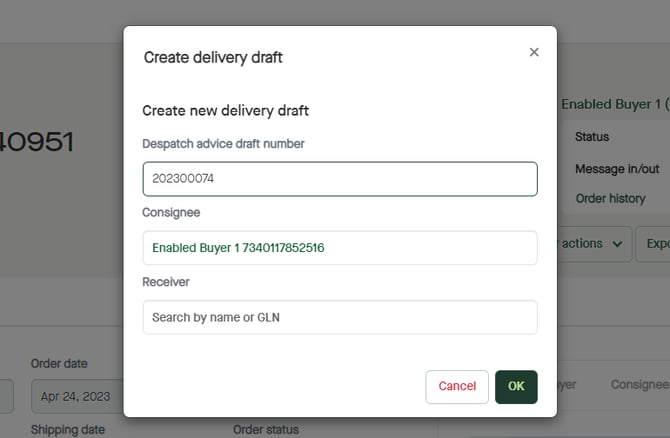Open the Order history tab
The image size is (670, 438).
point(610,199)
